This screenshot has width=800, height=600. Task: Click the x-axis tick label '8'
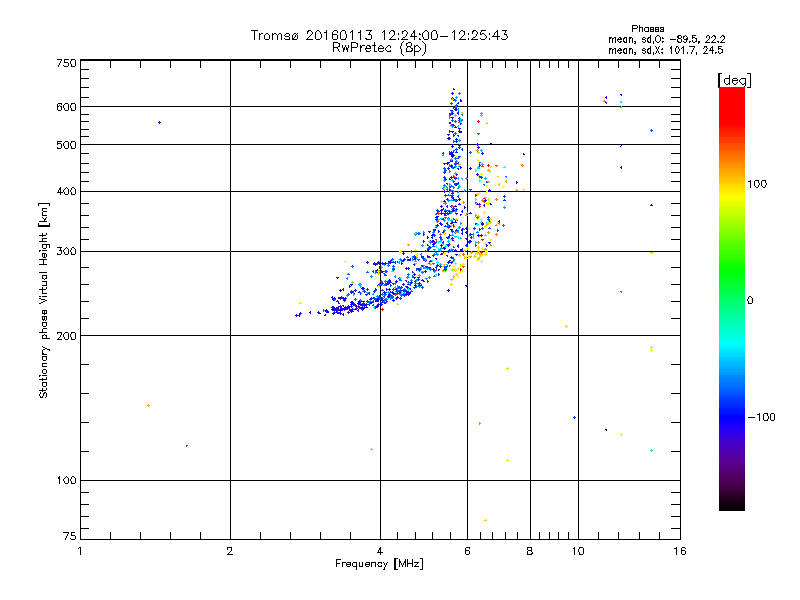tap(530, 551)
